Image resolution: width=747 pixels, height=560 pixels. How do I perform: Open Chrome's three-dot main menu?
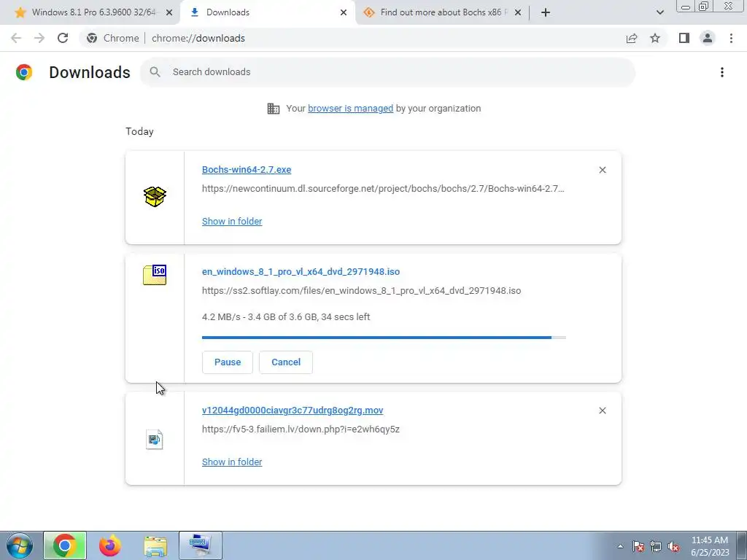click(731, 38)
